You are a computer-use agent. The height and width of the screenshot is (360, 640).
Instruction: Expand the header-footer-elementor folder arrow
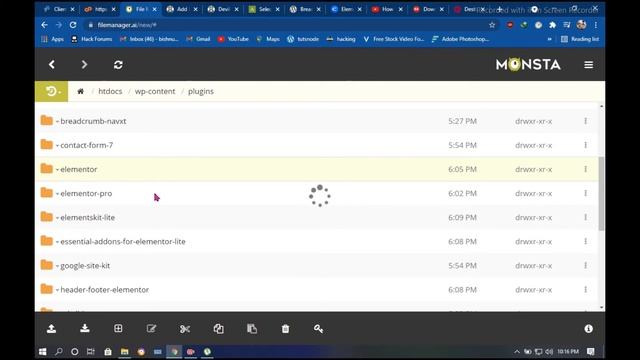click(x=57, y=290)
